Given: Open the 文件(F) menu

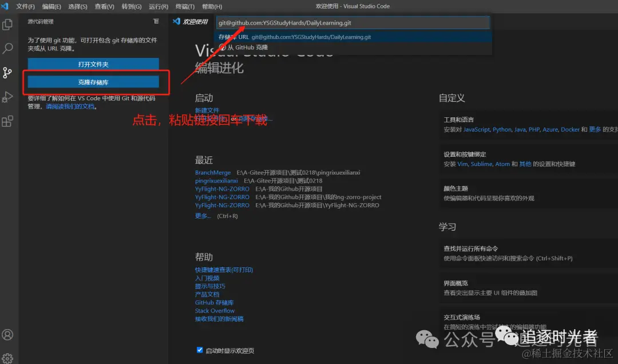Looking at the screenshot, I should [25, 7].
